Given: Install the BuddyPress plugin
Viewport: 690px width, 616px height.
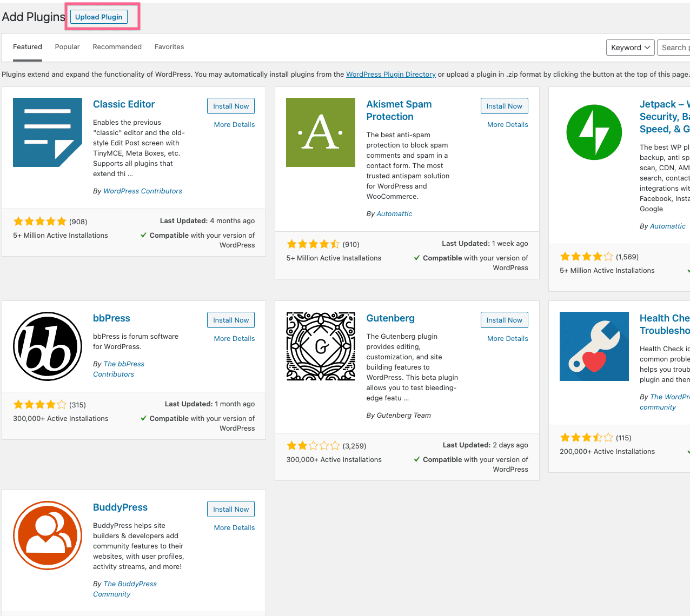Looking at the screenshot, I should pos(231,509).
